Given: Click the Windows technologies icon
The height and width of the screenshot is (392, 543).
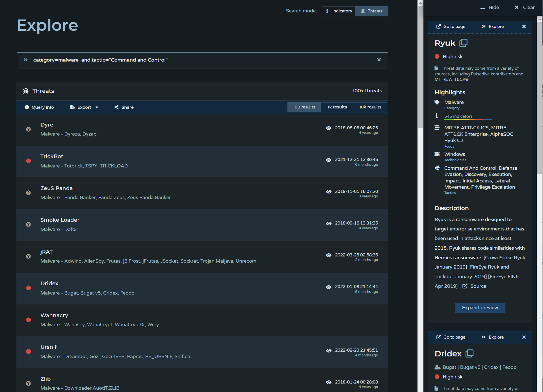Looking at the screenshot, I should pos(437,154).
